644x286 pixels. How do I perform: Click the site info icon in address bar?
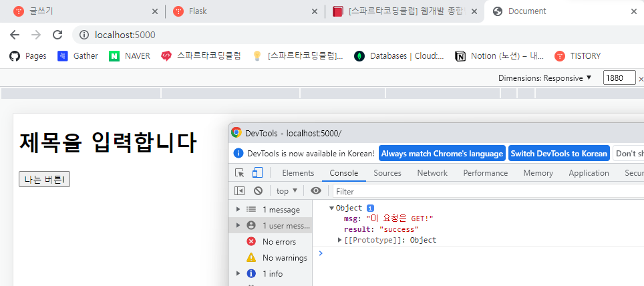[84, 35]
